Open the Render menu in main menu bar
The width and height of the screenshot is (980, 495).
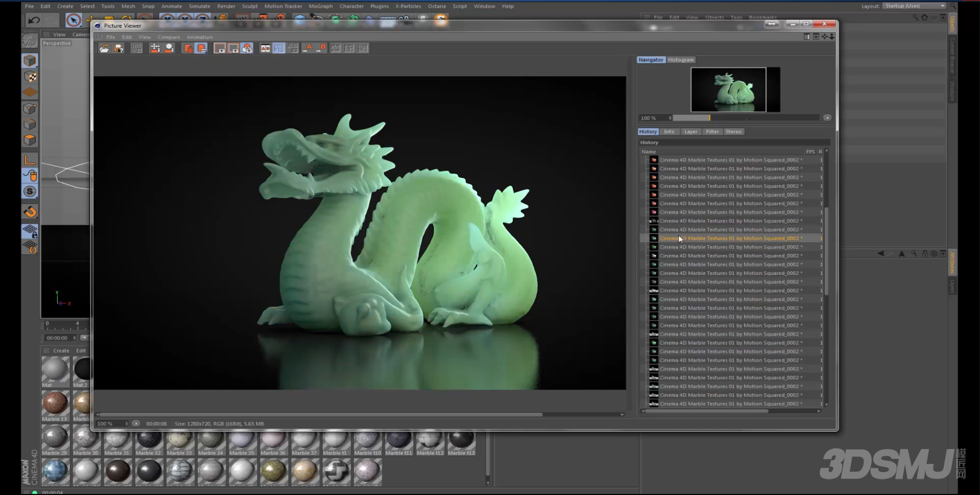click(x=226, y=6)
